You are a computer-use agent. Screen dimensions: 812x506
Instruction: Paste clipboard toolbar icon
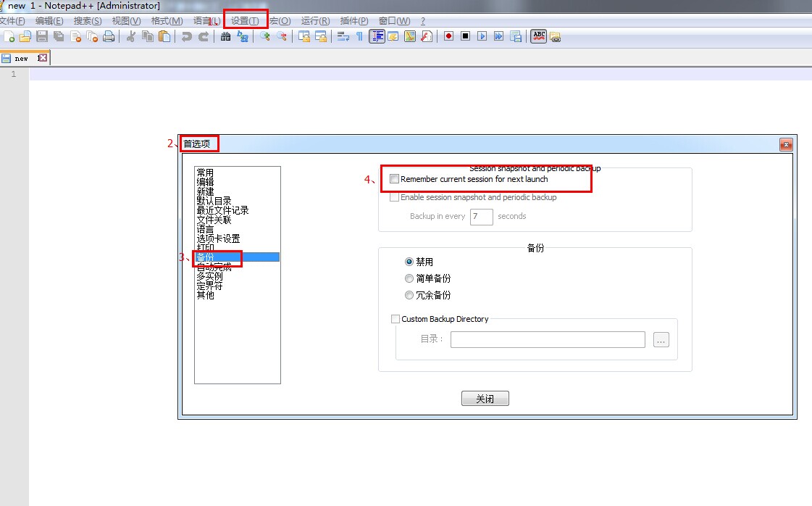(164, 36)
